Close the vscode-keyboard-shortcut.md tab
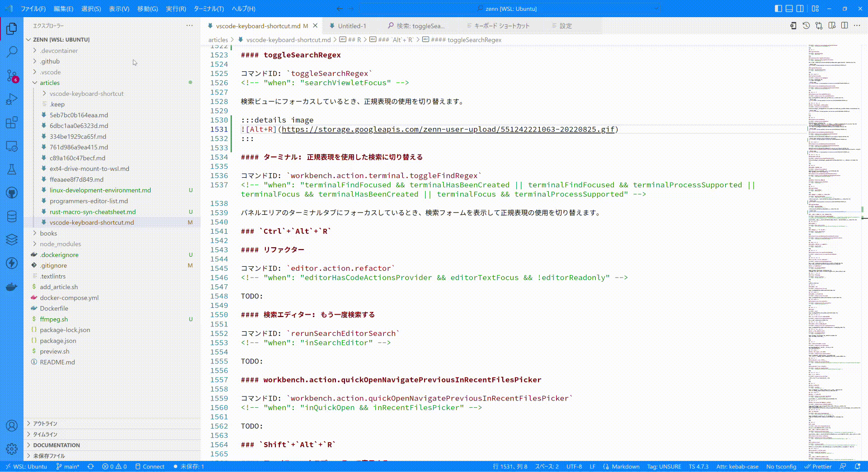The height and width of the screenshot is (472, 868). 316,26
